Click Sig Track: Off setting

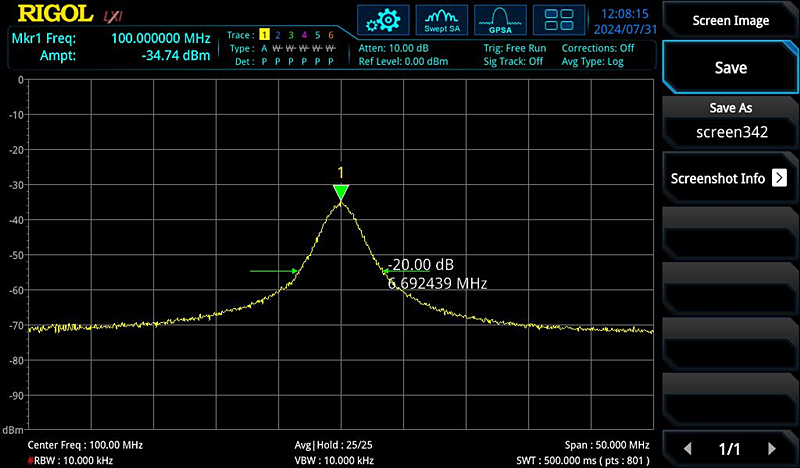[513, 61]
